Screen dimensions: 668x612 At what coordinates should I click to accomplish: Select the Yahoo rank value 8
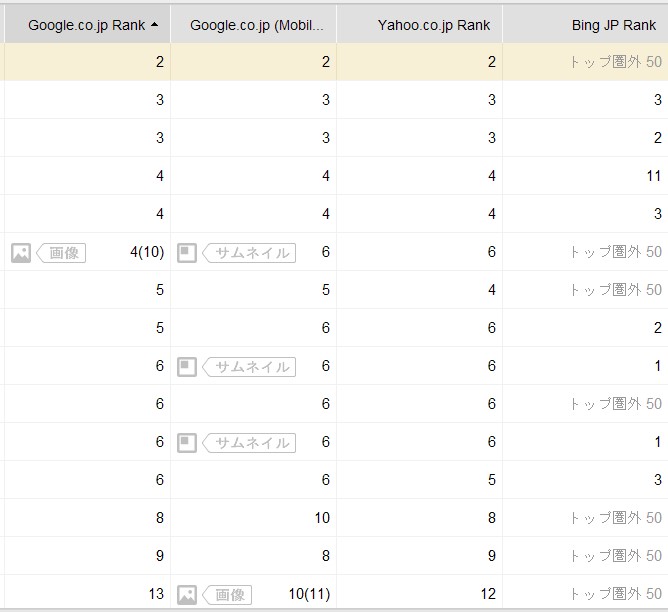point(492,517)
